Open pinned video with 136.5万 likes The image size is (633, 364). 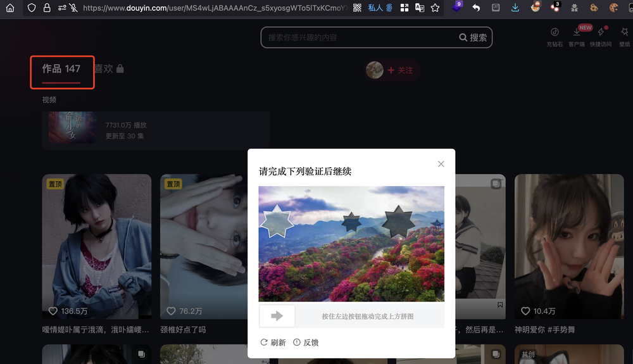[97, 246]
